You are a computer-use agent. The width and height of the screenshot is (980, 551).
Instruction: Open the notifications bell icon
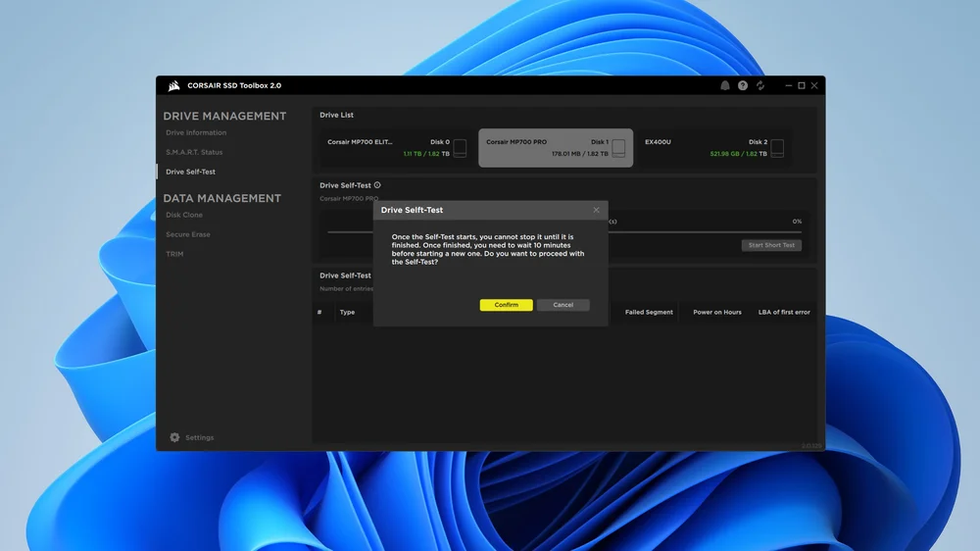click(725, 85)
